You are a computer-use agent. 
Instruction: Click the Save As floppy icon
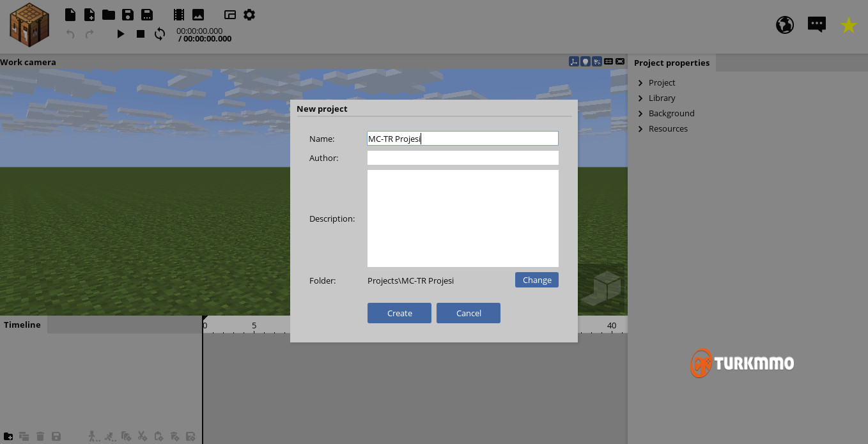(147, 14)
